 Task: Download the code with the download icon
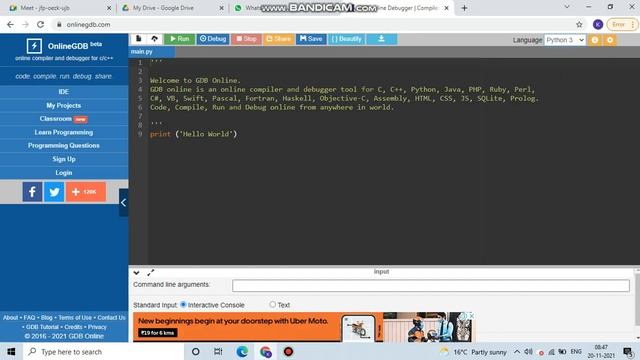[381, 39]
